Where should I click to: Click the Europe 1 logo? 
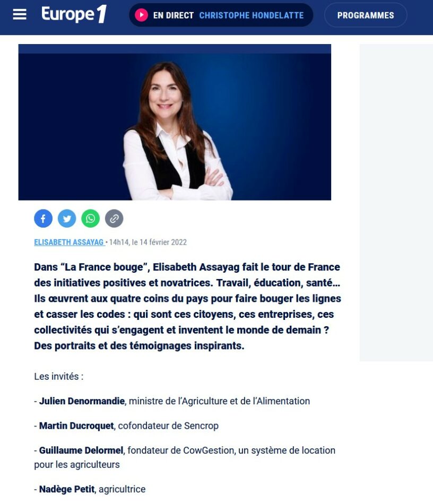coord(74,14)
